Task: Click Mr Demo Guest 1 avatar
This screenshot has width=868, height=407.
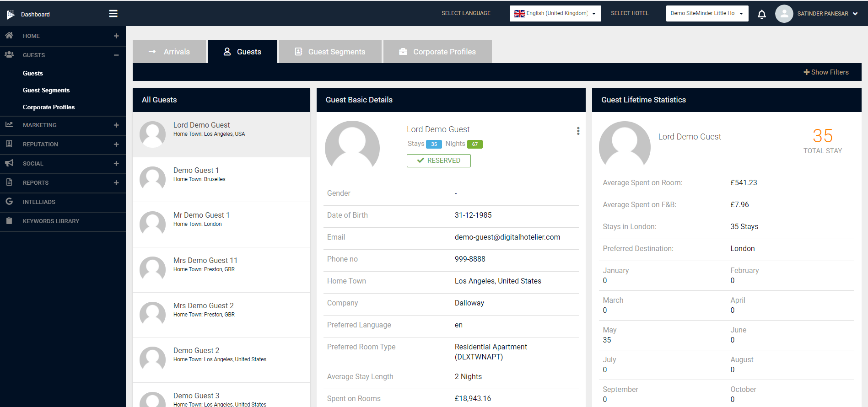Action: click(152, 224)
